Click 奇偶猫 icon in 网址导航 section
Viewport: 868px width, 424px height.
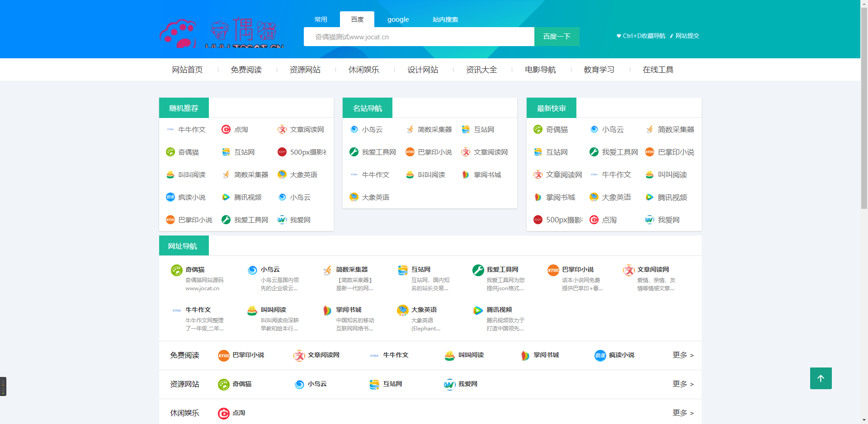[x=176, y=270]
